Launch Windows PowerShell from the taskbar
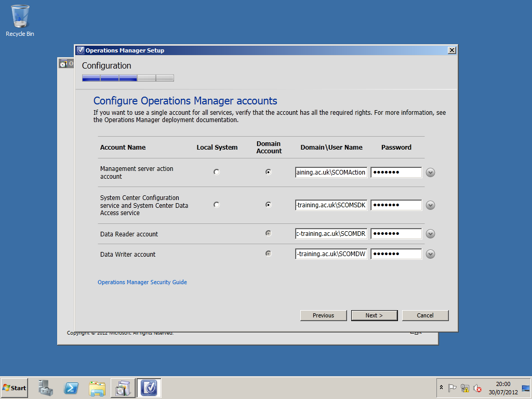 71,388
